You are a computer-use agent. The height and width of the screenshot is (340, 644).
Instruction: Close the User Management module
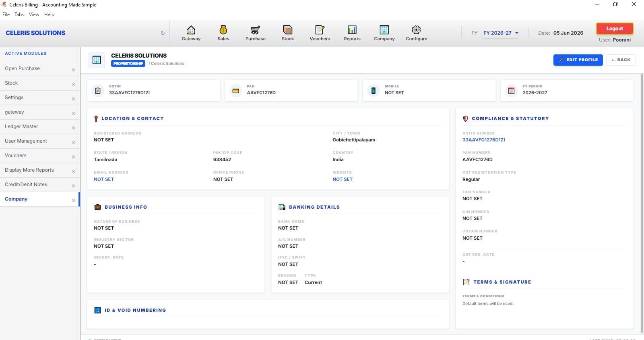(x=74, y=142)
